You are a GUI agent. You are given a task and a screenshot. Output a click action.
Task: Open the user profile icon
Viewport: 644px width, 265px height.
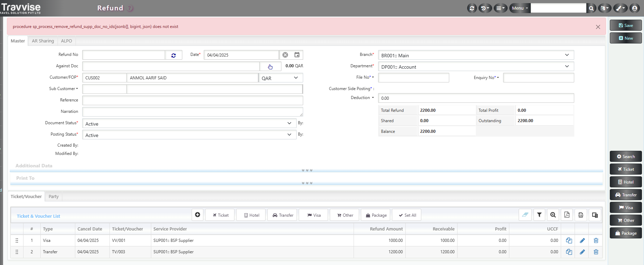[635, 8]
